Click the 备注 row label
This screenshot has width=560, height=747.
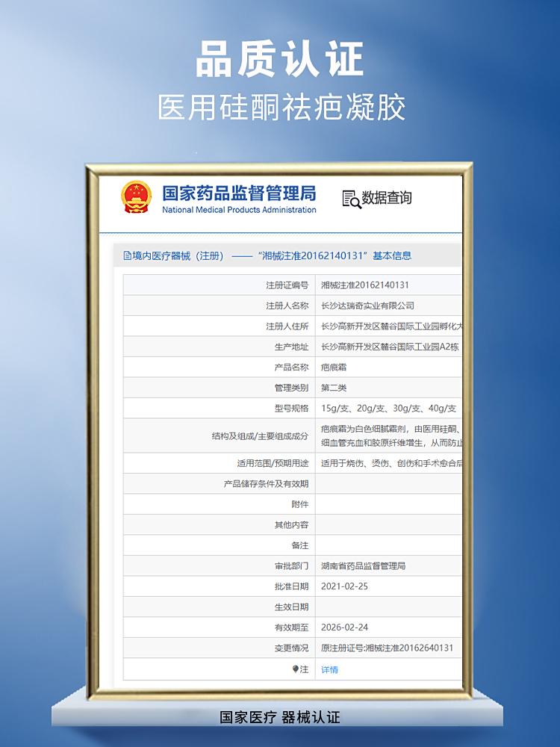coord(300,545)
